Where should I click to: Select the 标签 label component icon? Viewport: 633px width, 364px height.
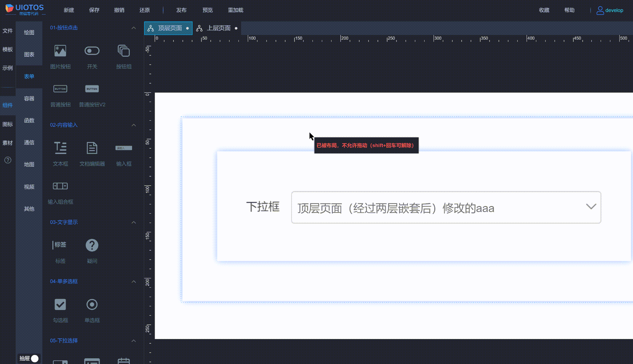tap(60, 245)
